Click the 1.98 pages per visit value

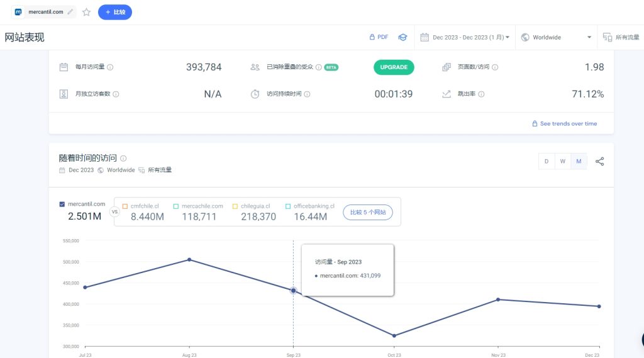tap(594, 67)
